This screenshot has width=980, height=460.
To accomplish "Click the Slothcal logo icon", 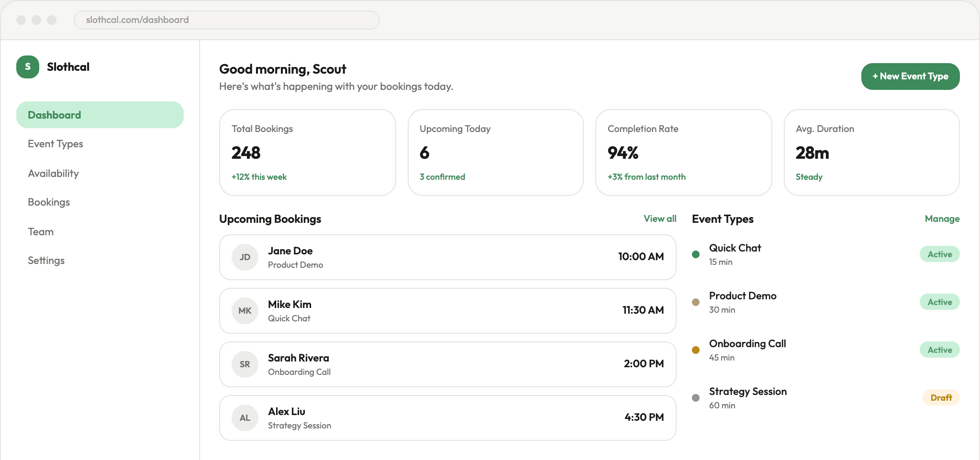I will pos(27,67).
